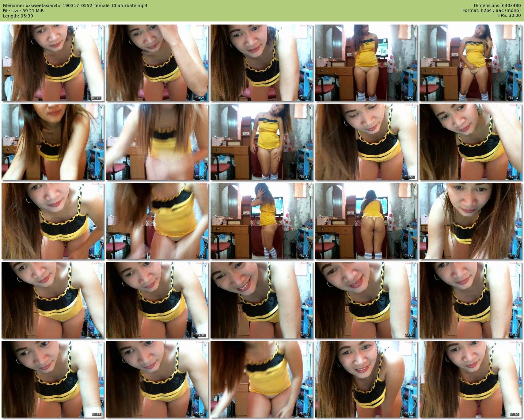Viewport: 524px width, 420px height.
Task: Click the 00:38 timestamp label
Action: (305, 98)
